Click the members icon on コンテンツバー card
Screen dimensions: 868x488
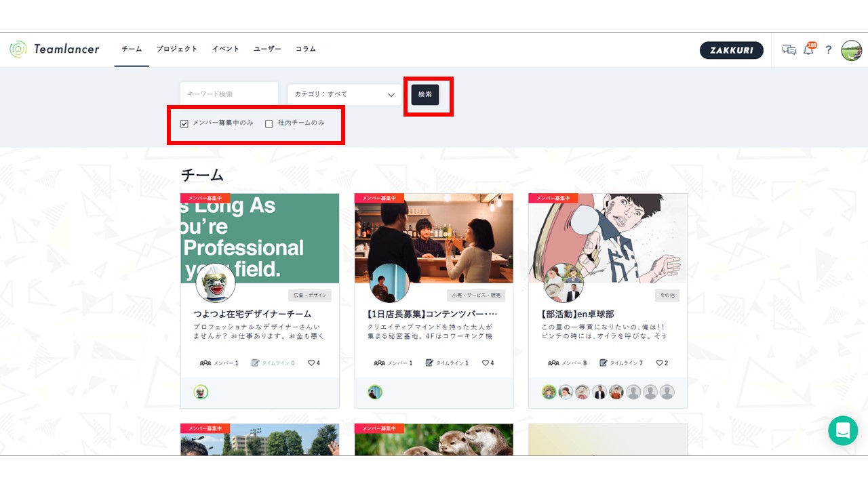coord(380,363)
